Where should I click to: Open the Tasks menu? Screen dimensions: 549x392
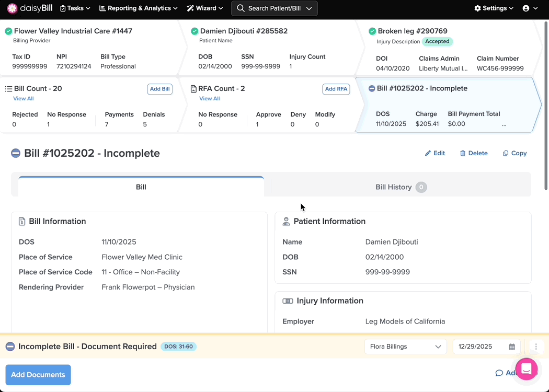(75, 8)
